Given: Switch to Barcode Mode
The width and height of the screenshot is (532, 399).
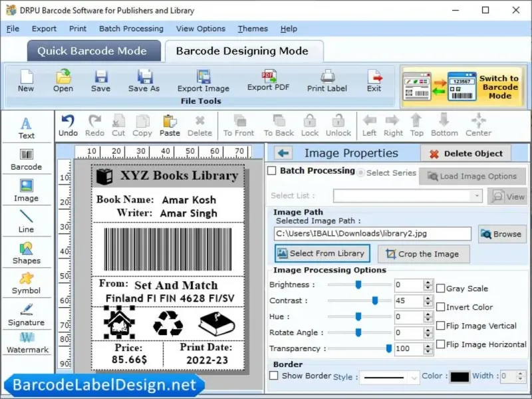Looking at the screenshot, I should point(464,87).
